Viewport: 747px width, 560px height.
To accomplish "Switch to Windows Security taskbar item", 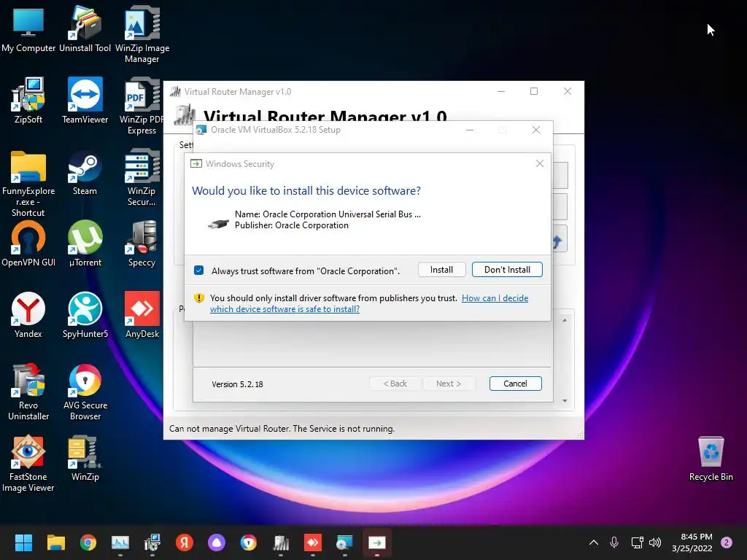I will coord(377,542).
